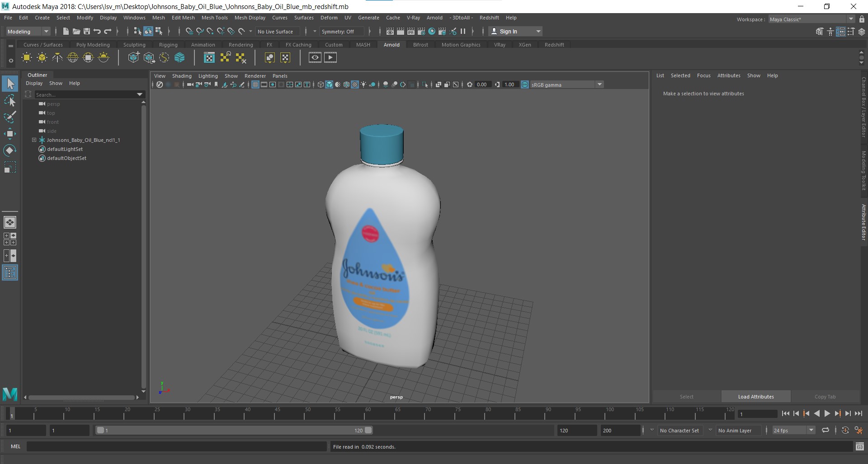Toggle smooth shade all in viewport
This screenshot has width=868, height=464.
pyautogui.click(x=329, y=84)
